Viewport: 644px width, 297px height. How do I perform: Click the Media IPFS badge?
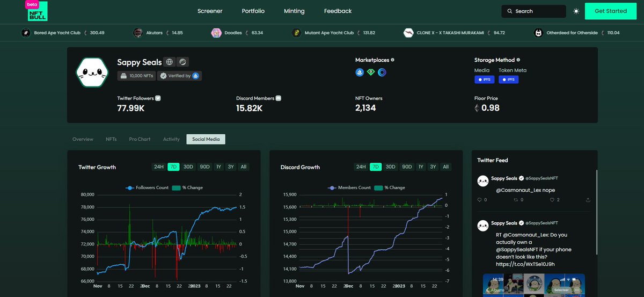[x=484, y=79]
